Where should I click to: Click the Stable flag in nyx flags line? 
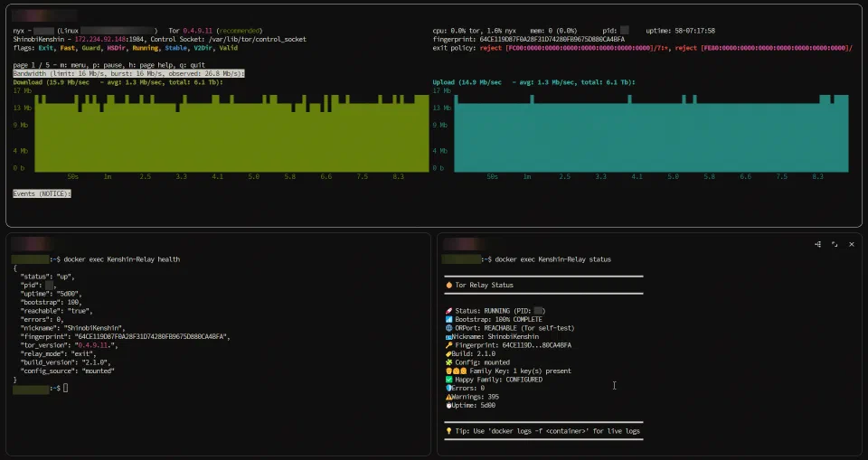point(176,48)
